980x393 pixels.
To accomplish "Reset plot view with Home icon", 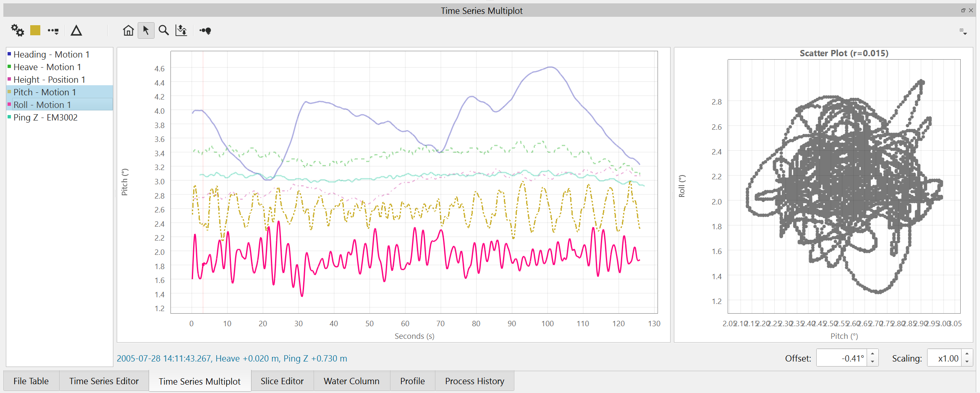I will coord(128,31).
